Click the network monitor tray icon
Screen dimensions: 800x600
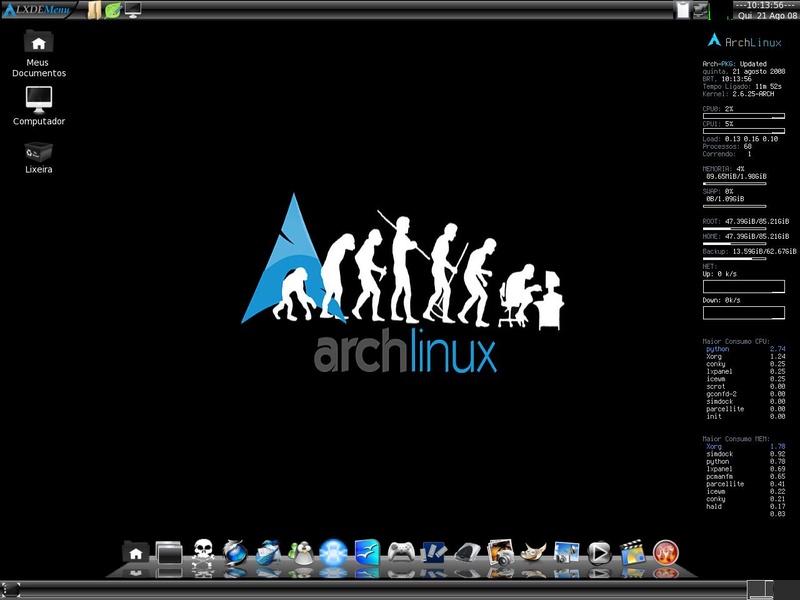point(701,10)
